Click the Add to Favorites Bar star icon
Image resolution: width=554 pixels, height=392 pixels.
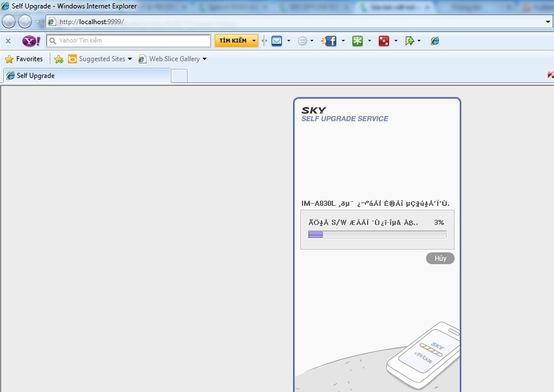coord(59,59)
